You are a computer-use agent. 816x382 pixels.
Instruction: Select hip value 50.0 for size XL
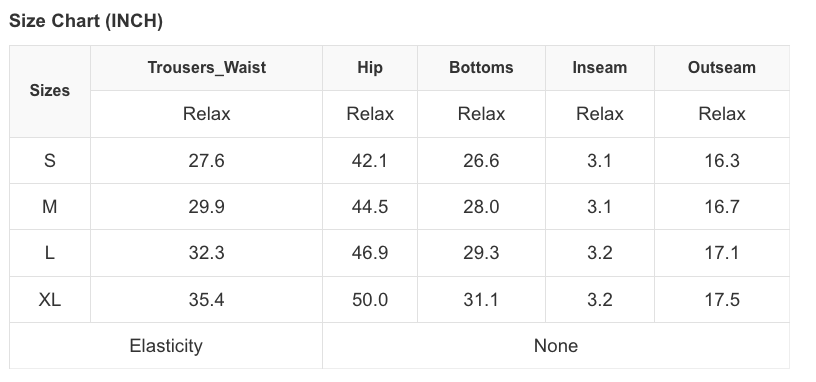370,299
